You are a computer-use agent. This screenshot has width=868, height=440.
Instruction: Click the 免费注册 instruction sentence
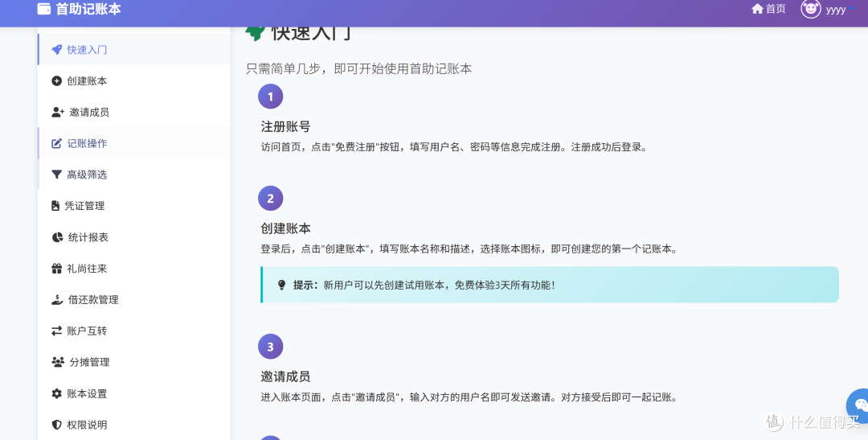click(x=454, y=147)
